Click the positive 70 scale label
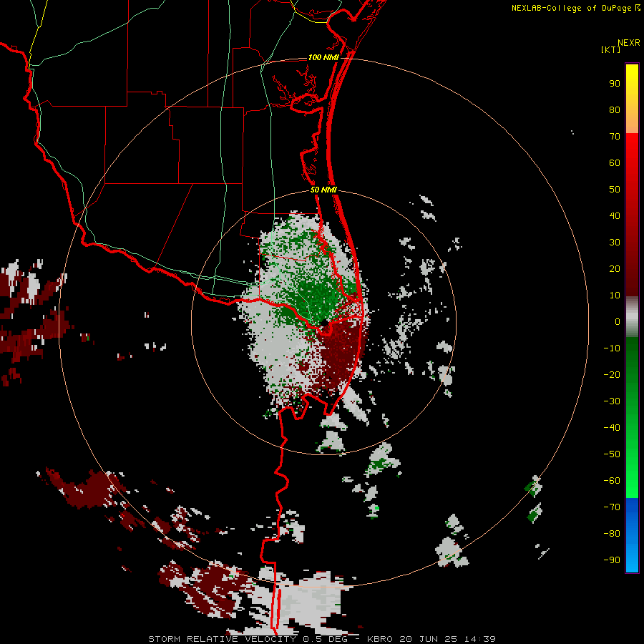This screenshot has width=644, height=644. click(x=615, y=137)
